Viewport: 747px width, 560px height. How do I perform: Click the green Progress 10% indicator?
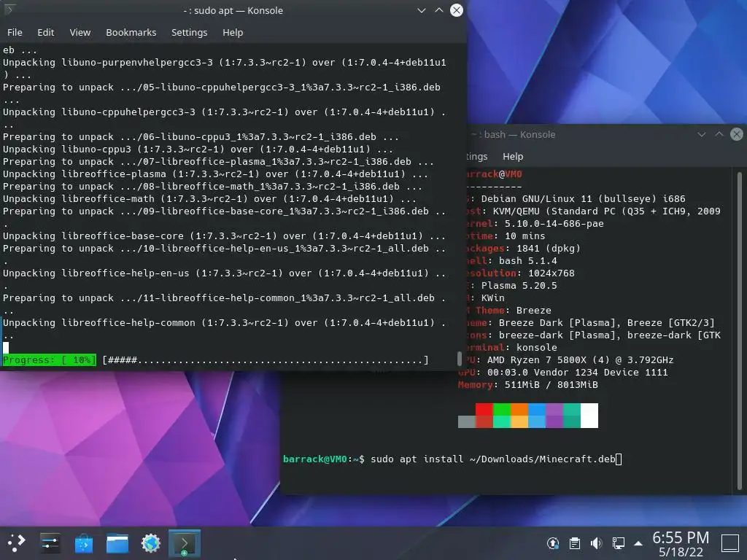pos(50,360)
